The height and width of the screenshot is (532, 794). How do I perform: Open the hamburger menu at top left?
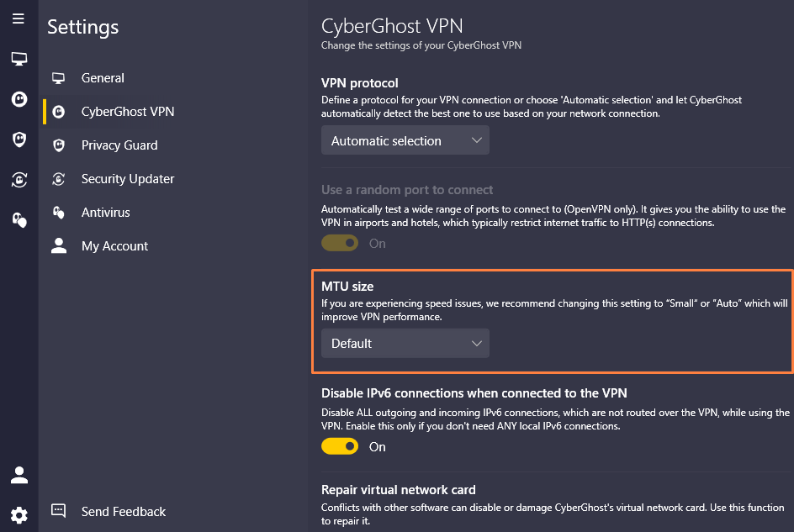click(x=19, y=18)
